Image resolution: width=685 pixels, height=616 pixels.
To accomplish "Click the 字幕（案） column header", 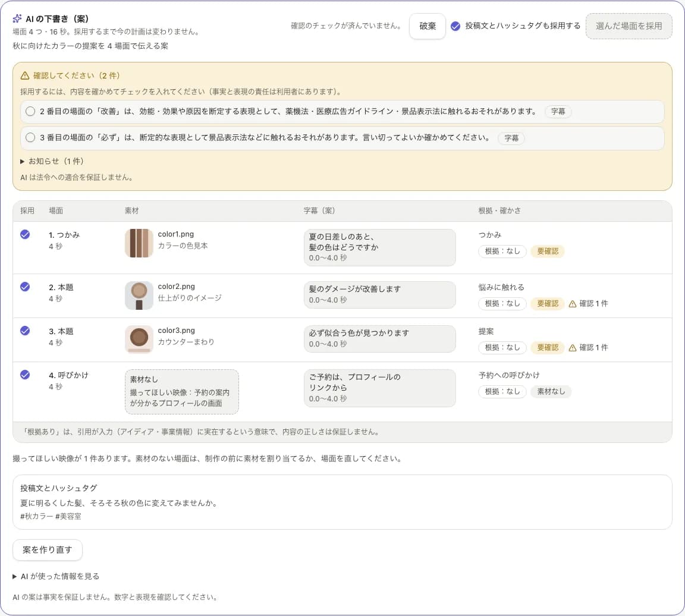I will (319, 210).
